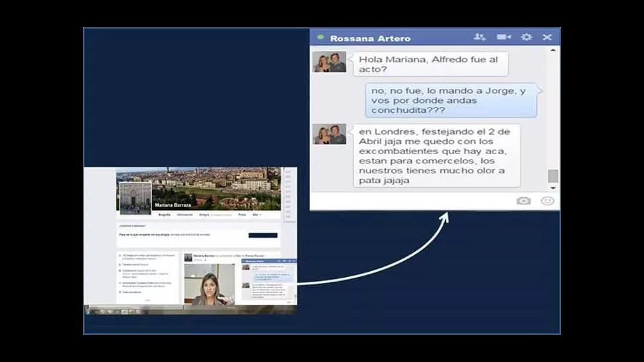644x362 pixels.
Task: Click the green online status dot
Action: pos(321,38)
